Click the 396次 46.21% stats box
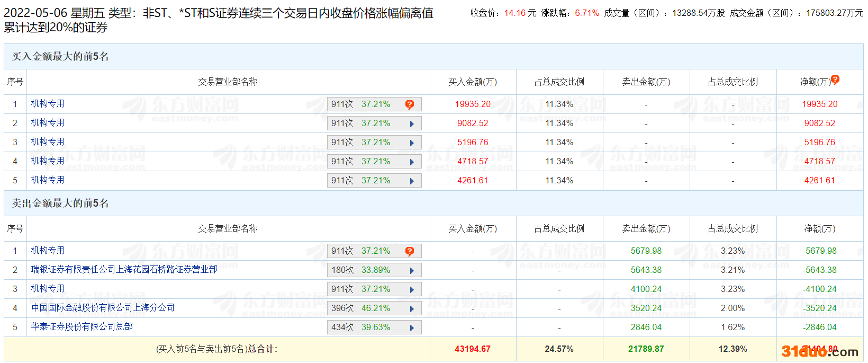868x363 pixels. click(361, 308)
